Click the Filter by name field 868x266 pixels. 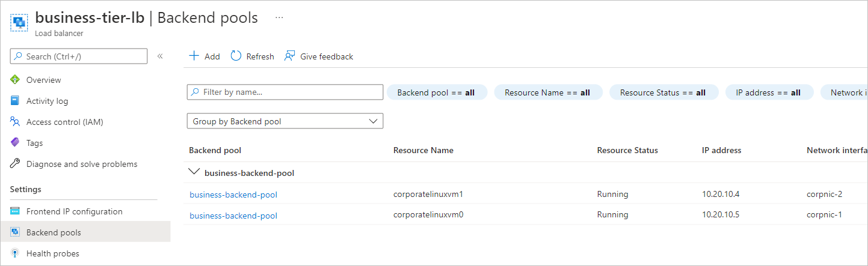coord(285,92)
